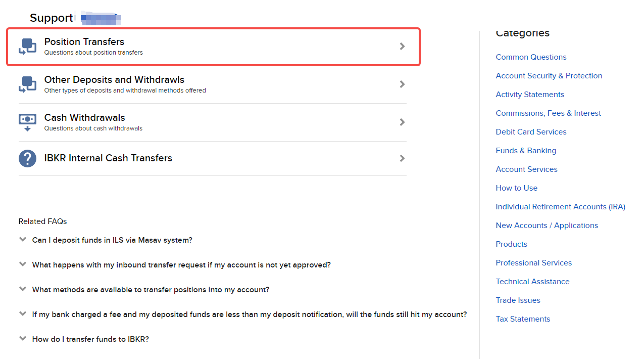This screenshot has height=359, width=644.
Task: Click the IBKR Internal Cash Transfers question-mark icon
Action: coord(27,158)
